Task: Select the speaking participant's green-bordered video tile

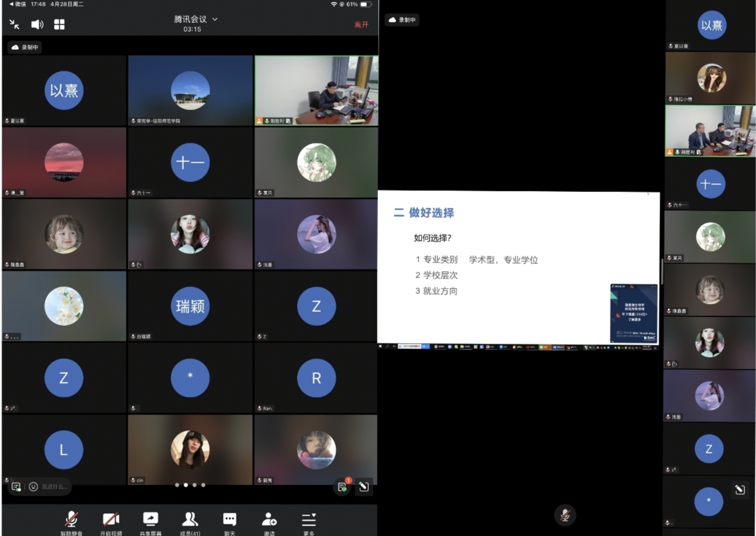Action: click(316, 90)
